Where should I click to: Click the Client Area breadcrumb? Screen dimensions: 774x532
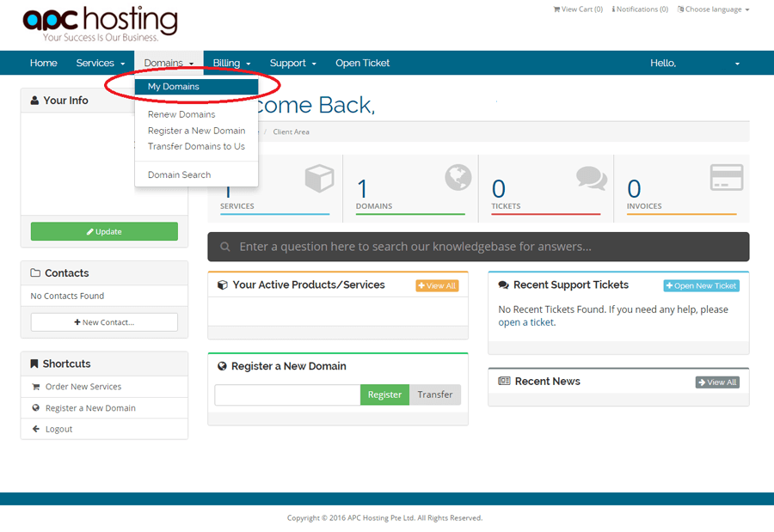pos(292,131)
